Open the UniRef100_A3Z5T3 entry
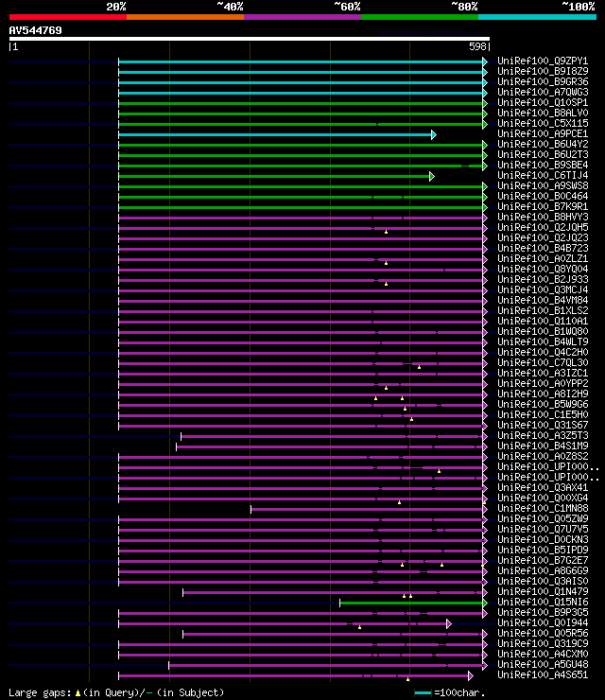Screen dimensions: 605x700 tap(543, 436)
